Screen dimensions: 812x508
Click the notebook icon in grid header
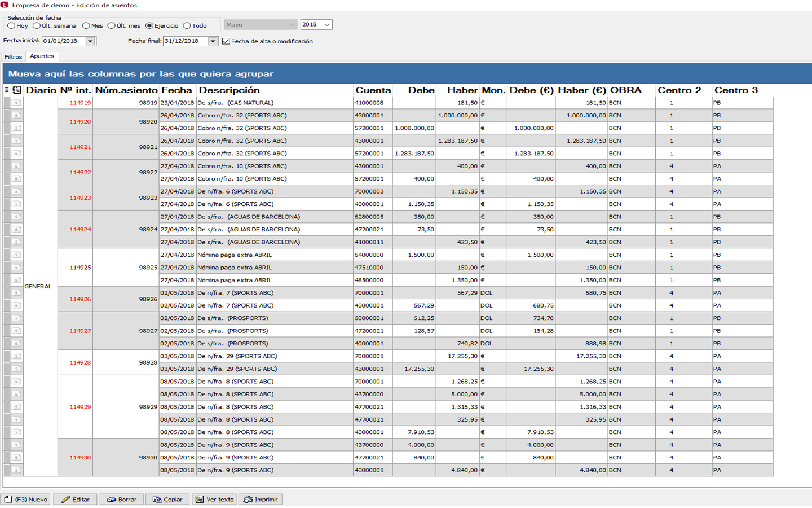click(x=17, y=90)
